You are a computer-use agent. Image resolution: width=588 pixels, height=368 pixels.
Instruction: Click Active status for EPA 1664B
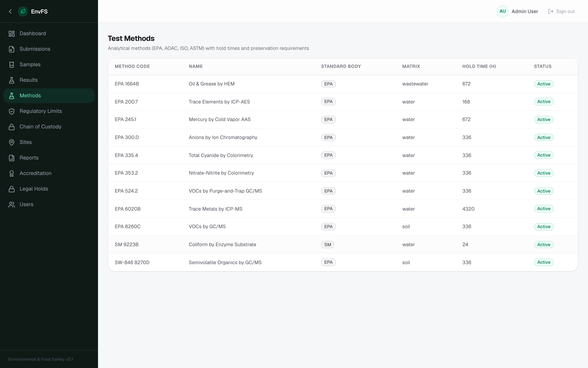tap(544, 84)
